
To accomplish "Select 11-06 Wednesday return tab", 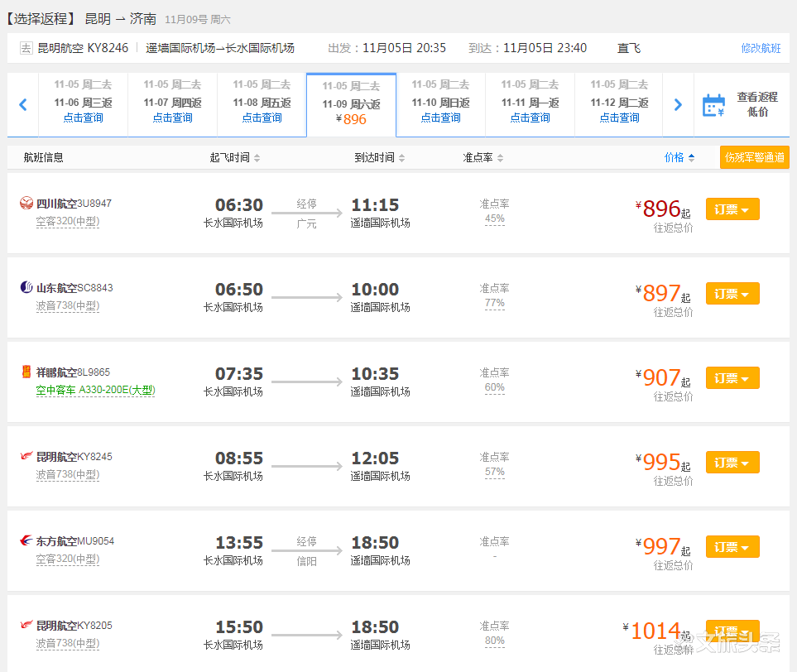I will (x=84, y=105).
